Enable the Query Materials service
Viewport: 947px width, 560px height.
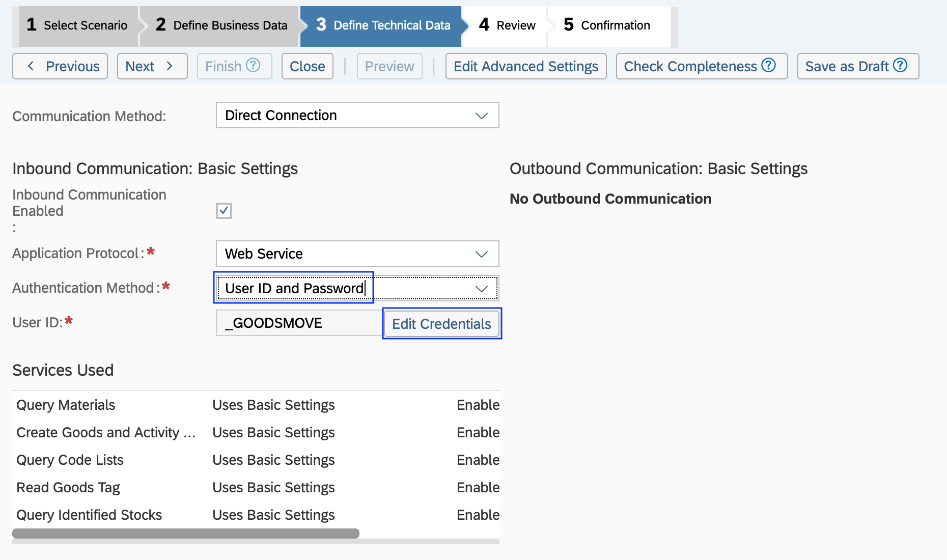[x=478, y=405]
